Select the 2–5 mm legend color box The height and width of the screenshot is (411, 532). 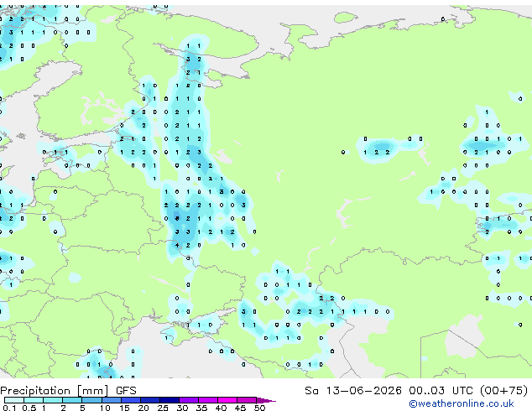[72, 400]
